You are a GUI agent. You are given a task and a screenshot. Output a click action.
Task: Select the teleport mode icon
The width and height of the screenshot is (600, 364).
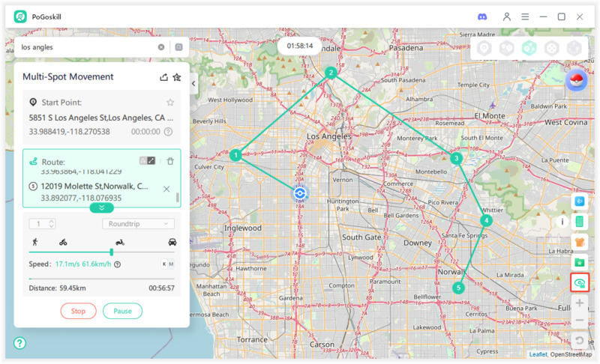484,48
